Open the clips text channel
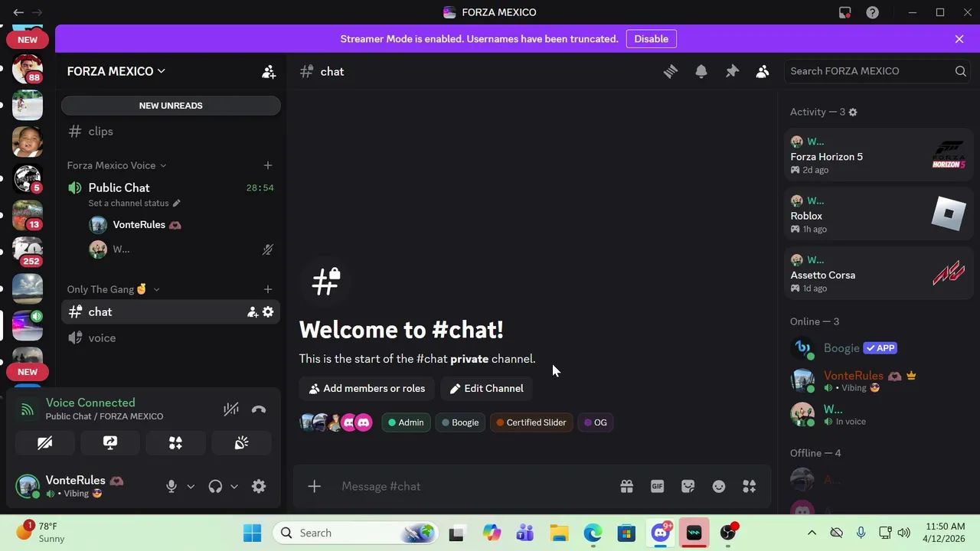The image size is (980, 551). coord(171,132)
